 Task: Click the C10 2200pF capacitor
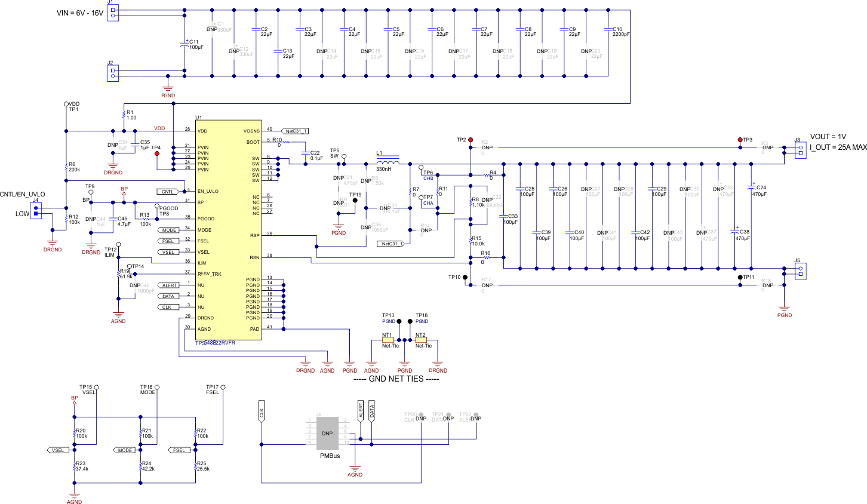[608, 29]
